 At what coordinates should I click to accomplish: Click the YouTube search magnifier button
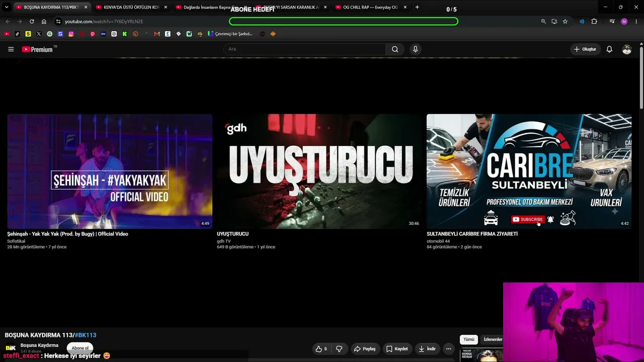tap(395, 49)
